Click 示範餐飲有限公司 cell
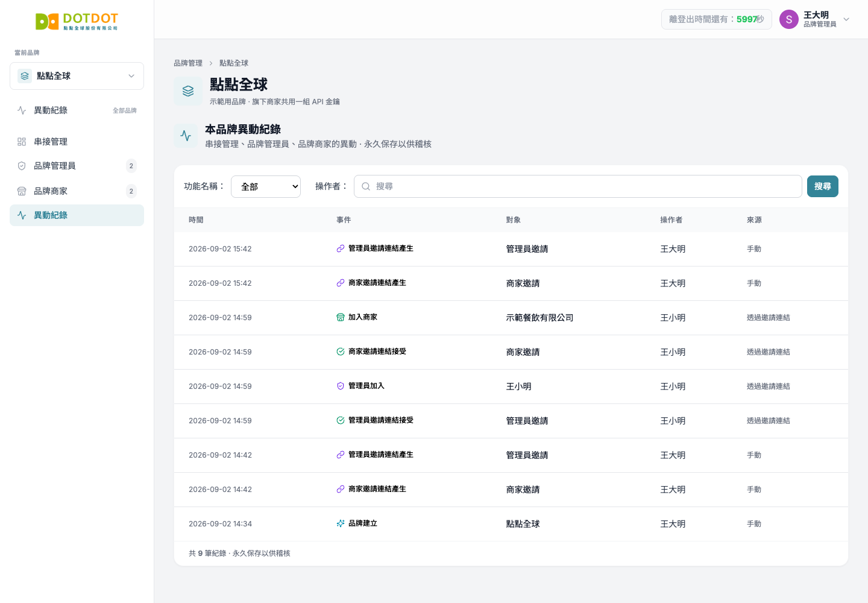 click(x=539, y=318)
